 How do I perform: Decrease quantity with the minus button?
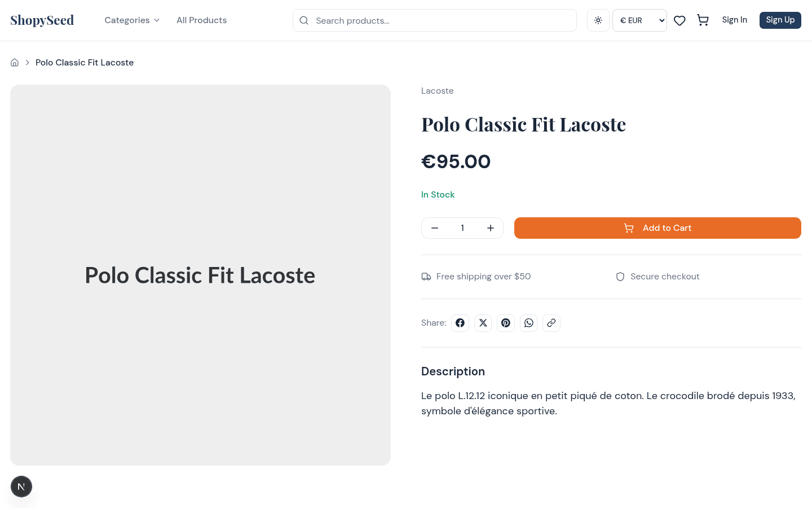point(434,228)
